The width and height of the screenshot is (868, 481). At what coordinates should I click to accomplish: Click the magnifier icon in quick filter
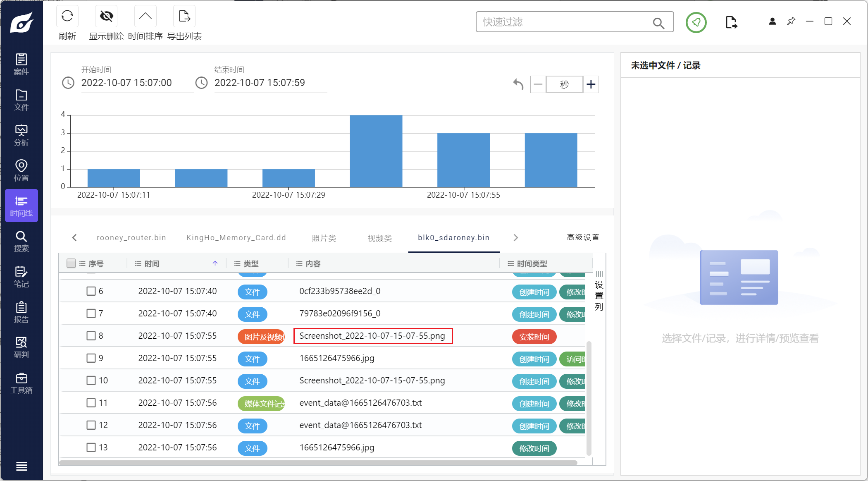[x=658, y=23]
